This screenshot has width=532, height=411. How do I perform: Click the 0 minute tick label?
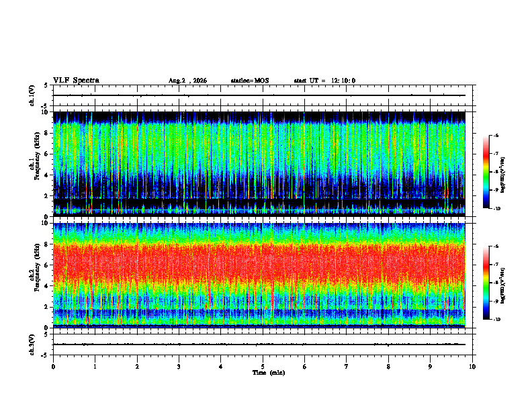pos(53,367)
